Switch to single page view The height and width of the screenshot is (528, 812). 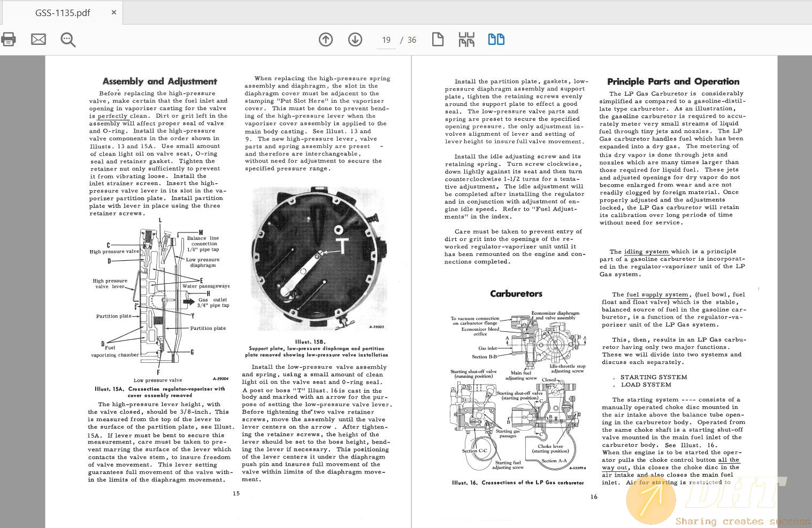pos(438,40)
